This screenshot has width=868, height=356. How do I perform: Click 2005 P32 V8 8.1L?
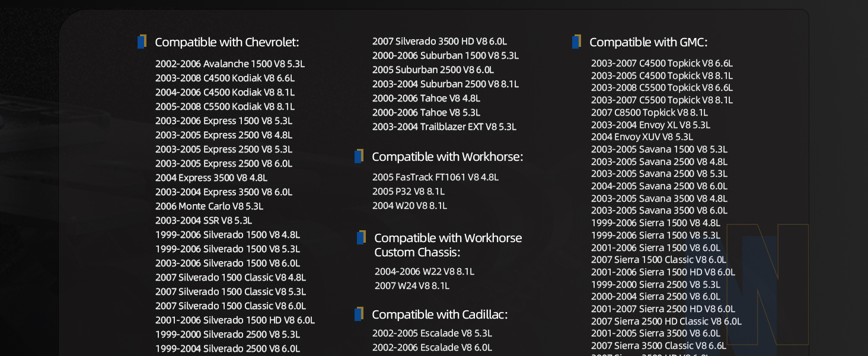pos(409,191)
